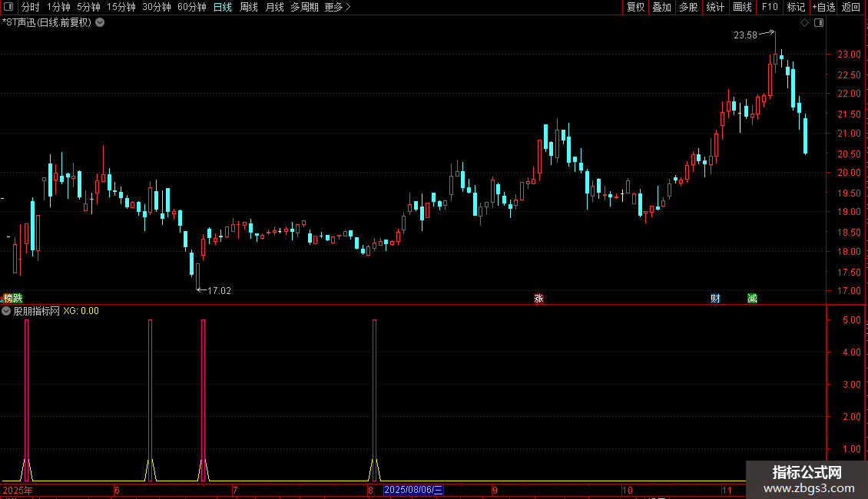868x499 pixels.
Task: Click the 返回 back button
Action: (x=851, y=7)
